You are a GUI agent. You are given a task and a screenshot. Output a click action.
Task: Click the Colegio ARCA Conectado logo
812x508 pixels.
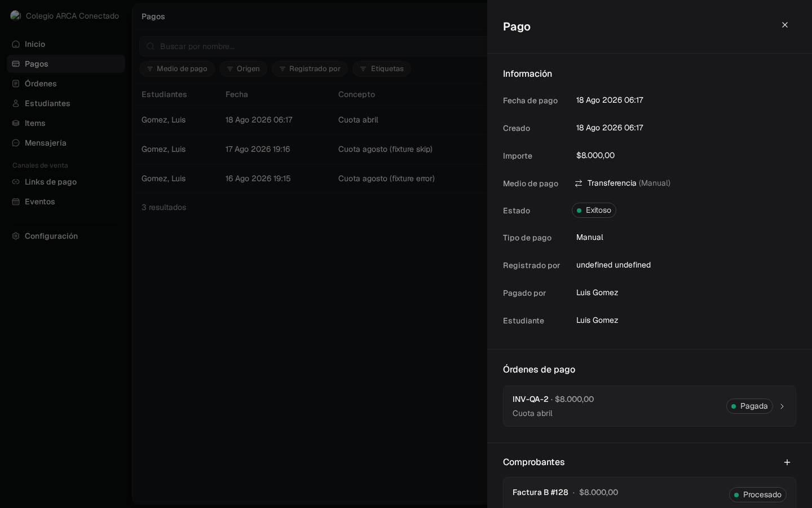(16, 15)
